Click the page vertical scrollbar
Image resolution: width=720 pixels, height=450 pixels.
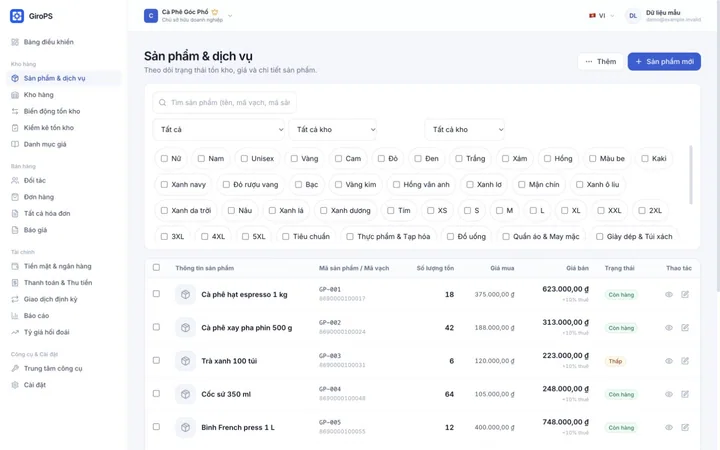[718, 146]
